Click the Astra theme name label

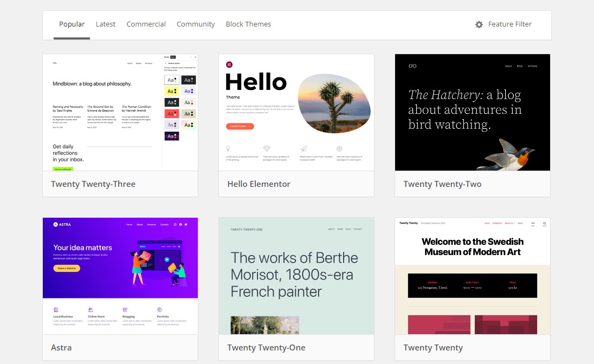(x=61, y=348)
